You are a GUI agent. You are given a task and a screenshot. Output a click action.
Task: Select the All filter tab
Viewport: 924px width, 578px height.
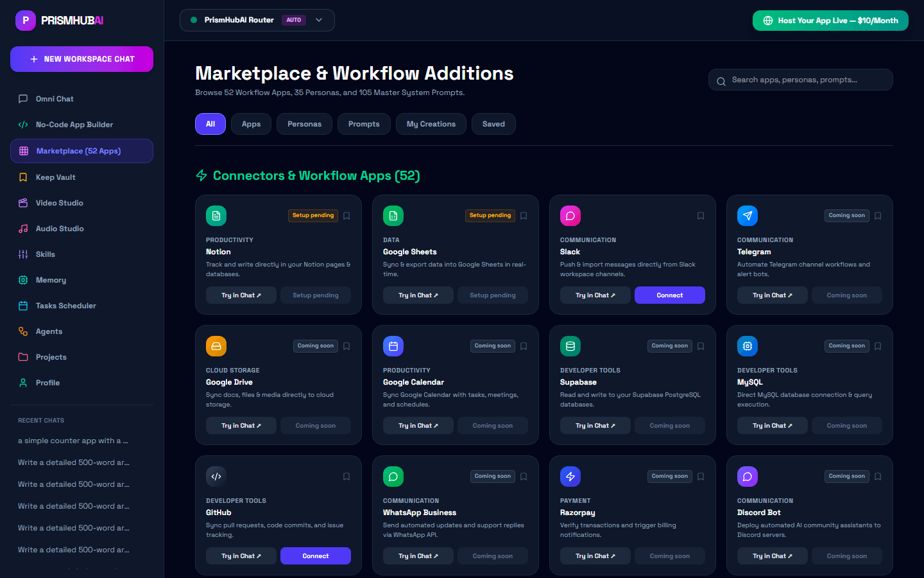210,124
